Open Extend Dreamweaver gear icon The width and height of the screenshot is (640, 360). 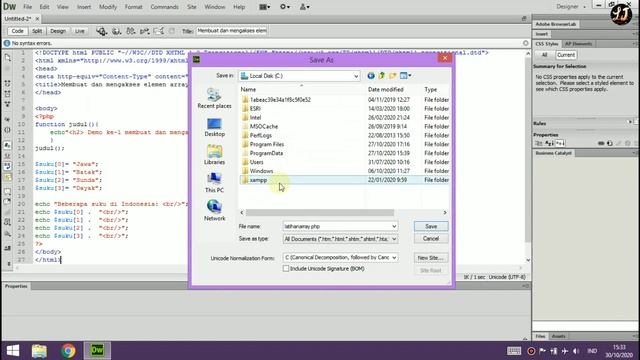[284, 7]
